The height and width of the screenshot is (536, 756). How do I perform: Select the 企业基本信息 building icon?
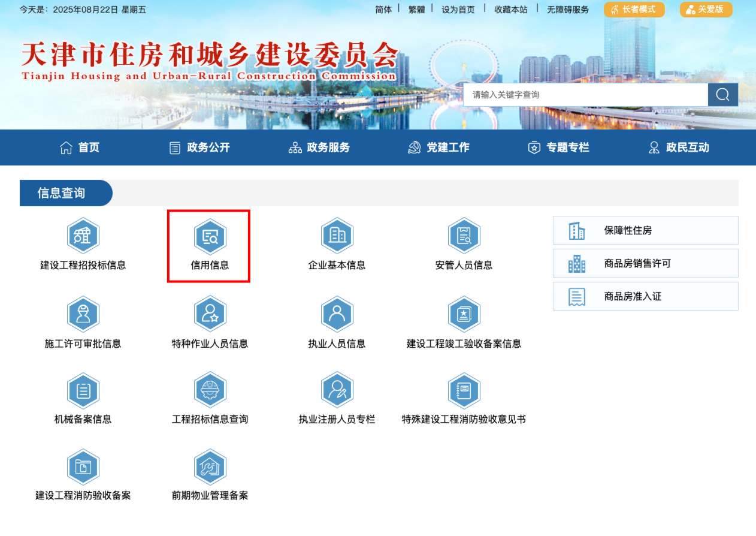click(x=337, y=236)
